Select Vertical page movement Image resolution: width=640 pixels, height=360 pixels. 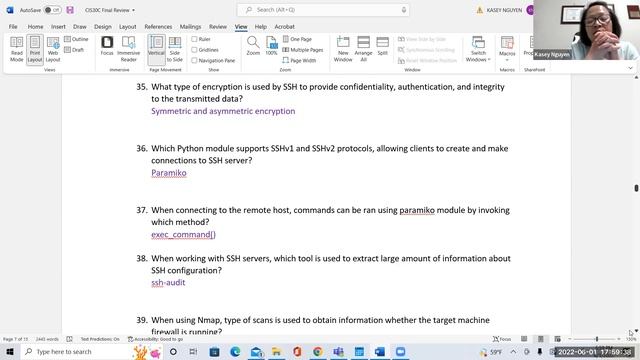pos(156,49)
